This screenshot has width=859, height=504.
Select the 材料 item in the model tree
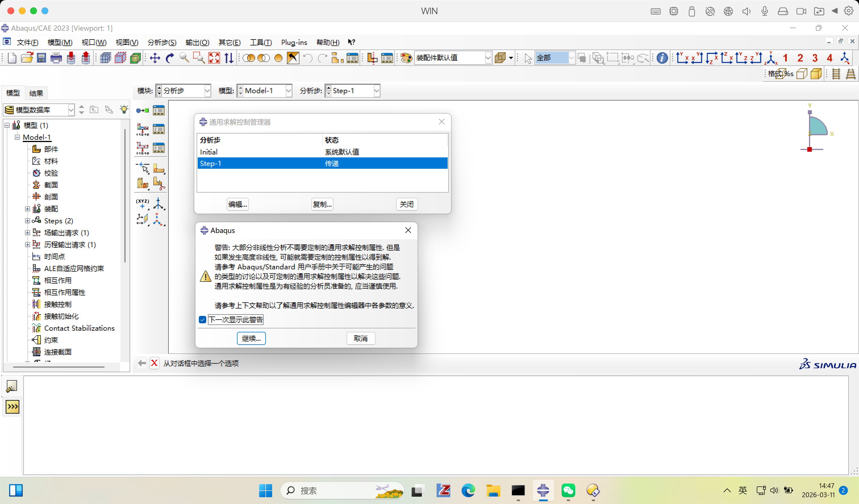coord(51,161)
